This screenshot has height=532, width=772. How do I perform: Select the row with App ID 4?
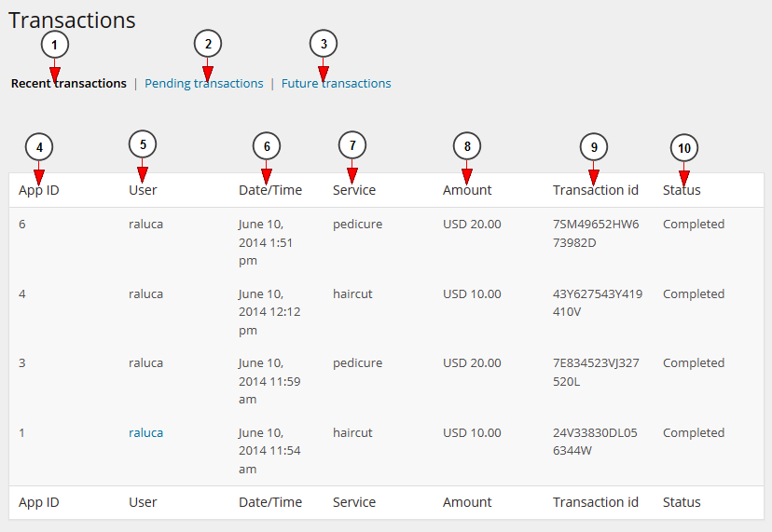coord(387,312)
